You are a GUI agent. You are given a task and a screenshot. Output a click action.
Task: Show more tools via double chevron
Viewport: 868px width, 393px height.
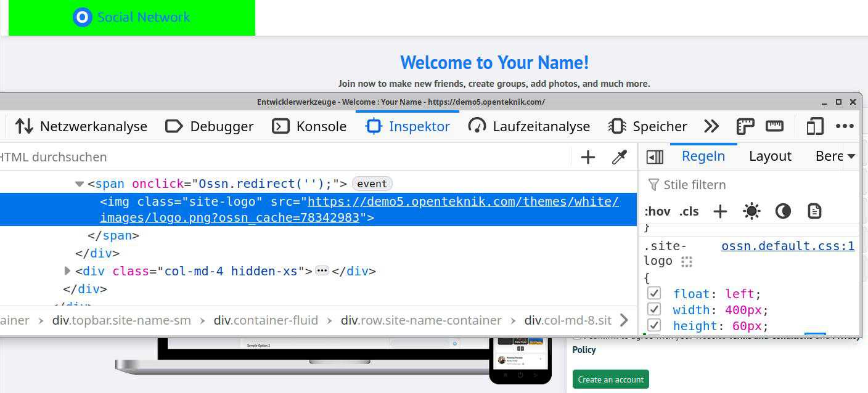711,126
